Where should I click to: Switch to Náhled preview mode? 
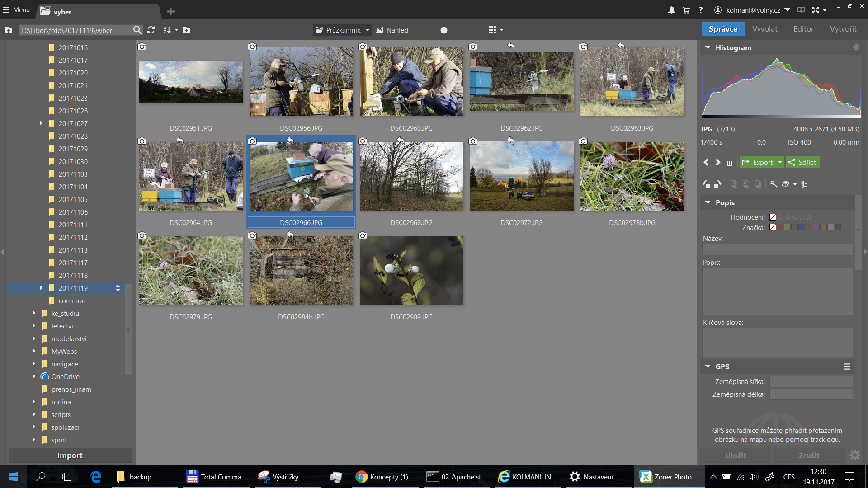point(392,30)
